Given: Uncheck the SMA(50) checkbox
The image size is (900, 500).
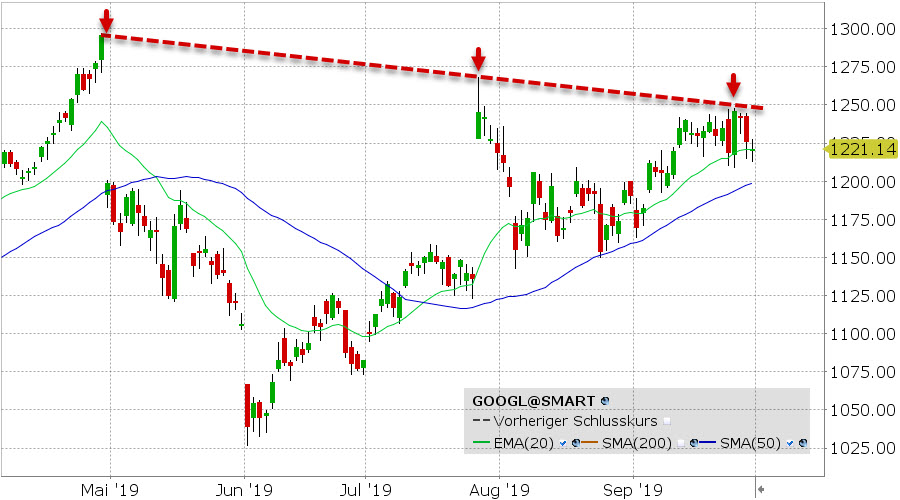Looking at the screenshot, I should coord(790,443).
